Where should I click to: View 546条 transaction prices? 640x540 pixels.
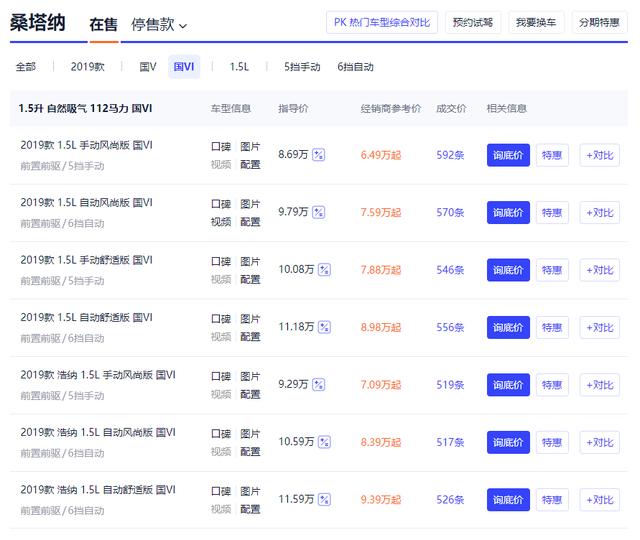[x=450, y=270]
